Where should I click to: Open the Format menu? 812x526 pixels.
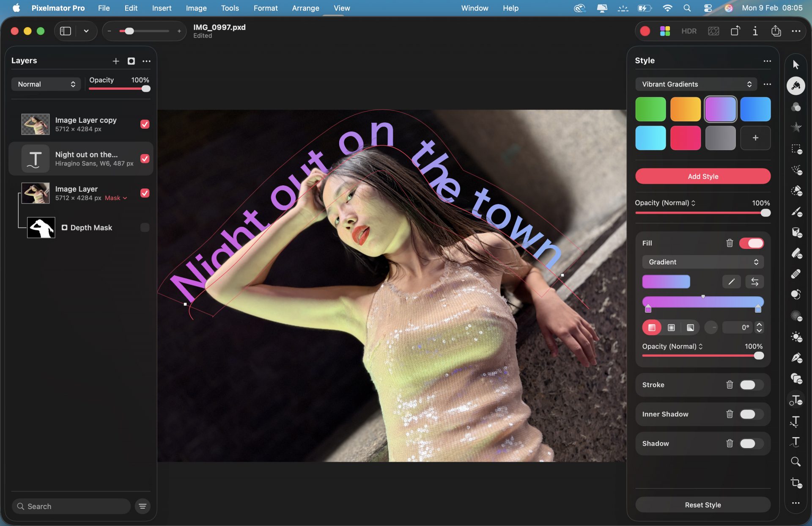click(265, 8)
